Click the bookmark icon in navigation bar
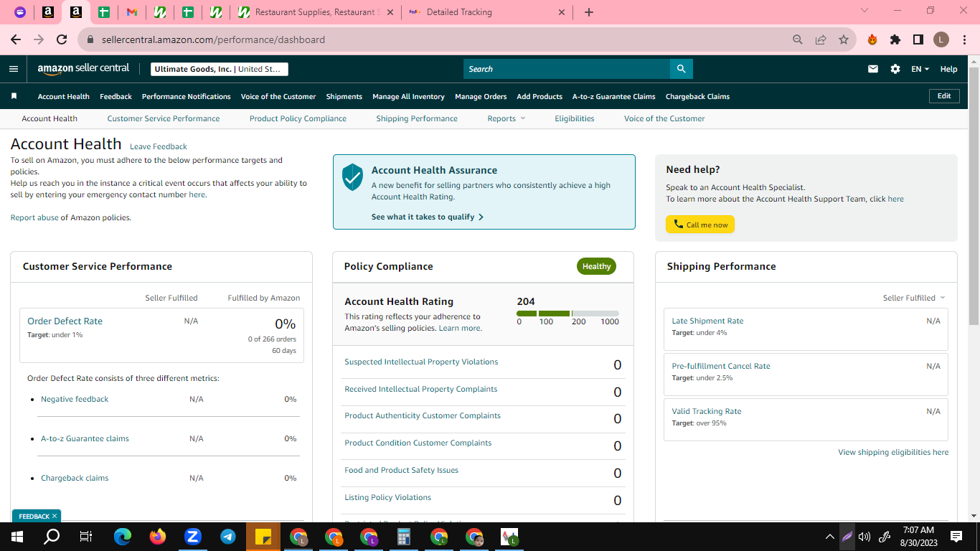This screenshot has width=980, height=551. [x=14, y=96]
